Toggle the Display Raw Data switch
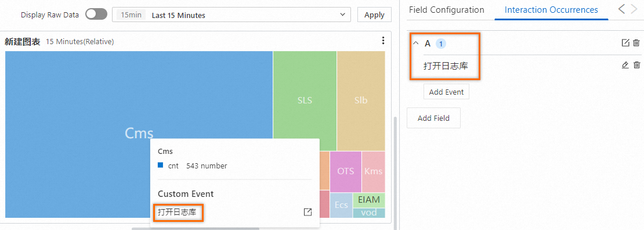The width and height of the screenshot is (644, 230). [96, 15]
